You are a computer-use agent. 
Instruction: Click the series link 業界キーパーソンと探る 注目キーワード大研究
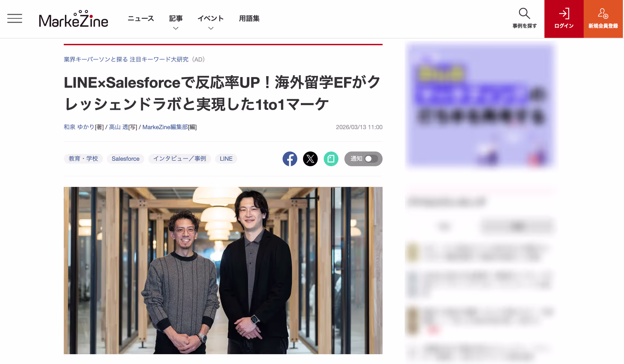(126, 59)
